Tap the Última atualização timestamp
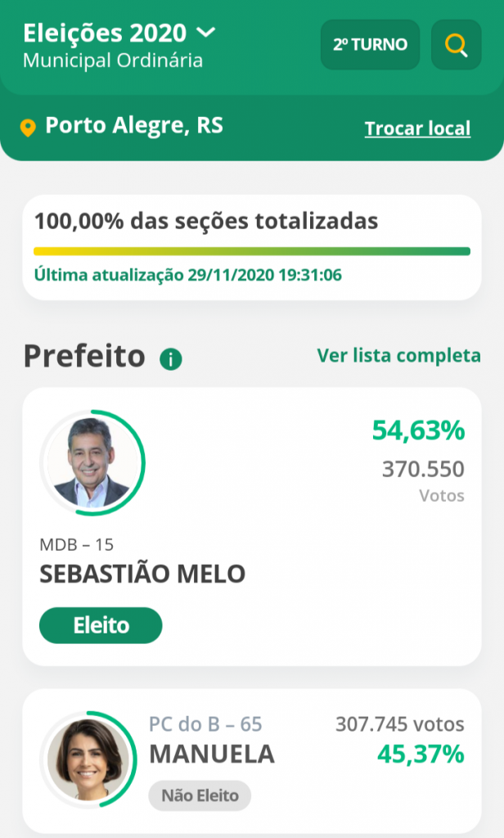The image size is (504, 838). click(187, 275)
